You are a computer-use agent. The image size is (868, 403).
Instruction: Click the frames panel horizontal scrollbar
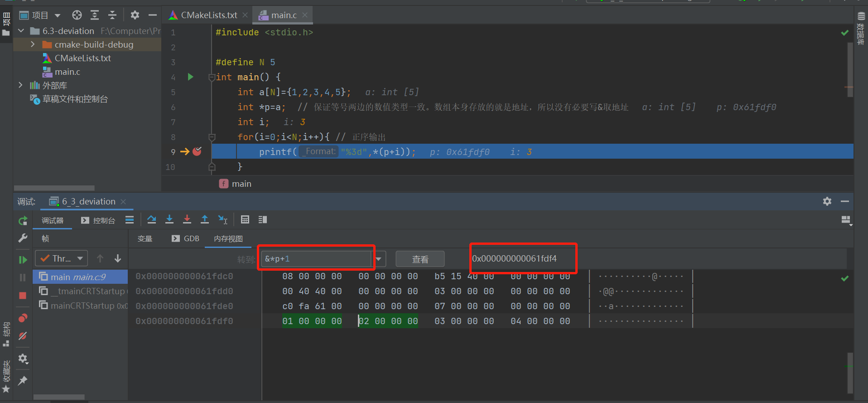point(59,397)
